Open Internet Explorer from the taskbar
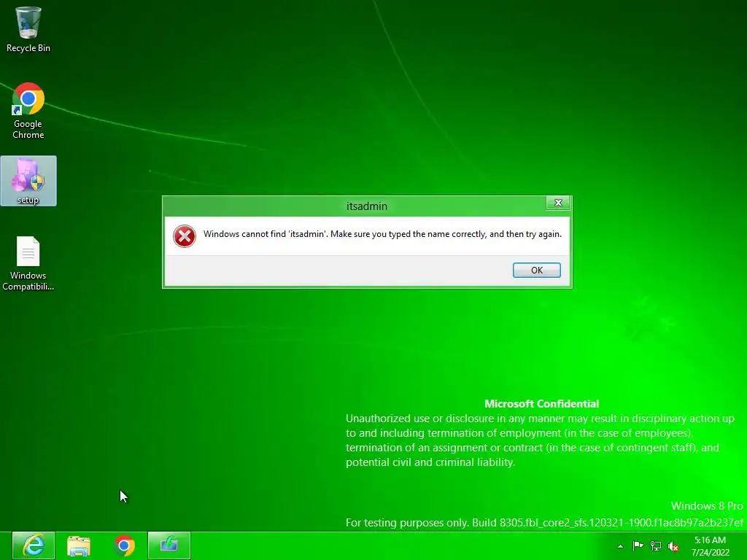This screenshot has width=747, height=560. pos(34,545)
